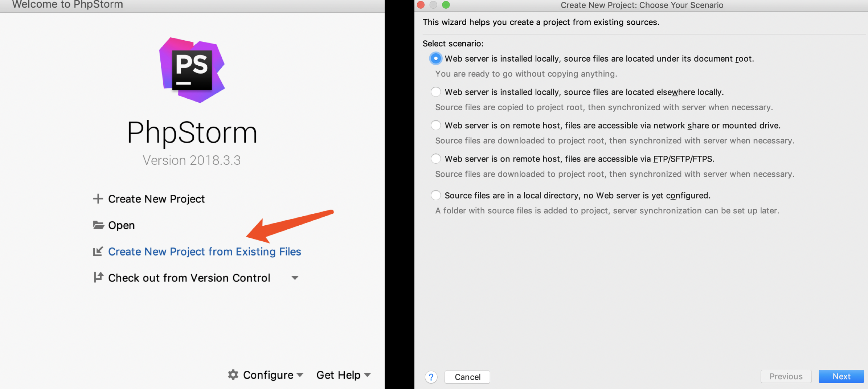Click 'Source files are copied to project root' description
The width and height of the screenshot is (868, 389).
click(x=604, y=107)
